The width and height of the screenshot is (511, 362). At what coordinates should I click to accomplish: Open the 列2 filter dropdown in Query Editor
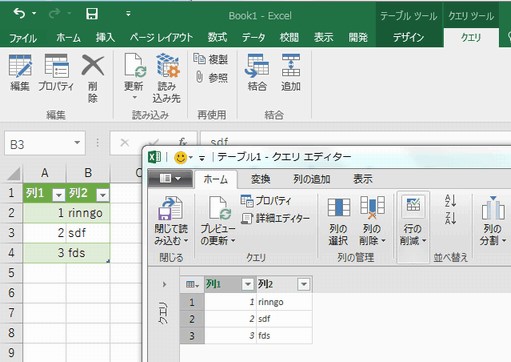tap(304, 284)
